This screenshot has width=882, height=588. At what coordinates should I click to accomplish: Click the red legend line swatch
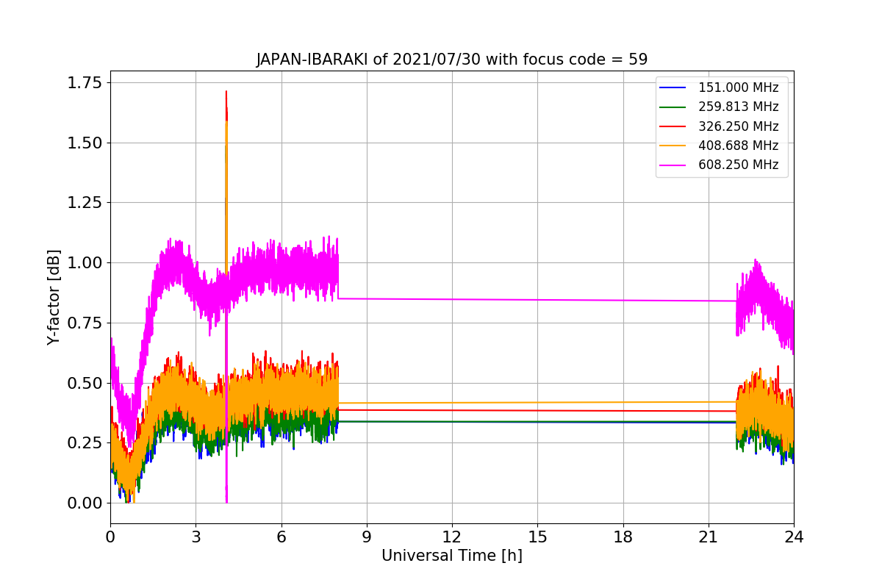674,126
